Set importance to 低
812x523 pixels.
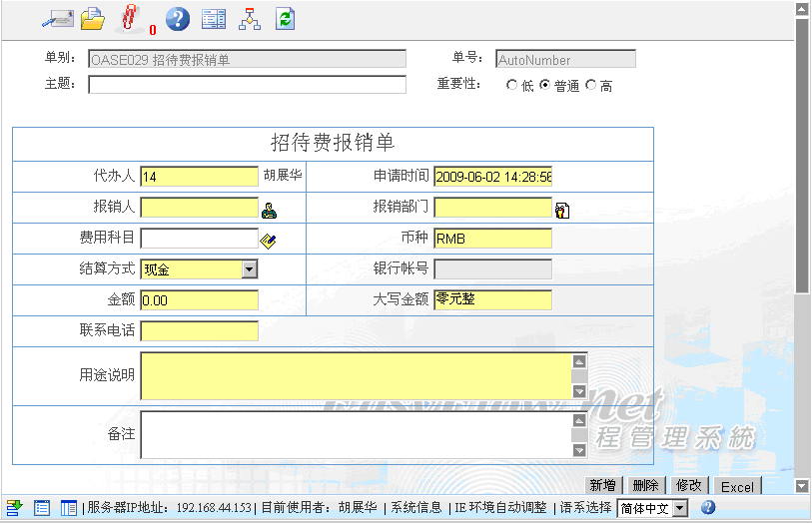[x=512, y=86]
